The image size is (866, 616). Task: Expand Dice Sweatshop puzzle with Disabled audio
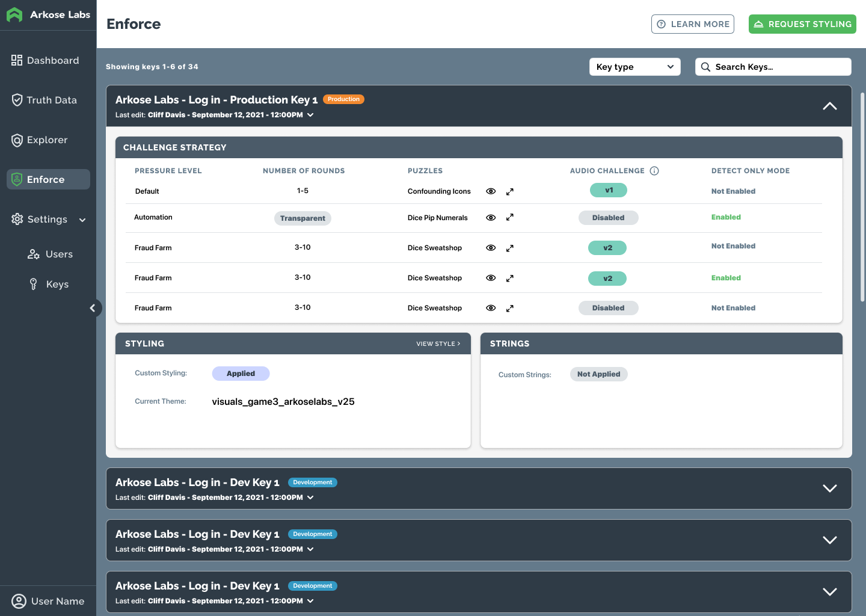tap(510, 308)
